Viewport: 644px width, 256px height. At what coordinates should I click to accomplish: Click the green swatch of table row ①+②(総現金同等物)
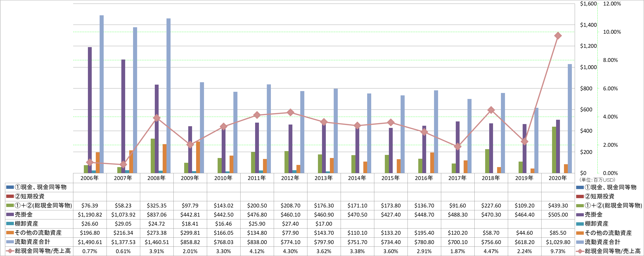[10, 205]
